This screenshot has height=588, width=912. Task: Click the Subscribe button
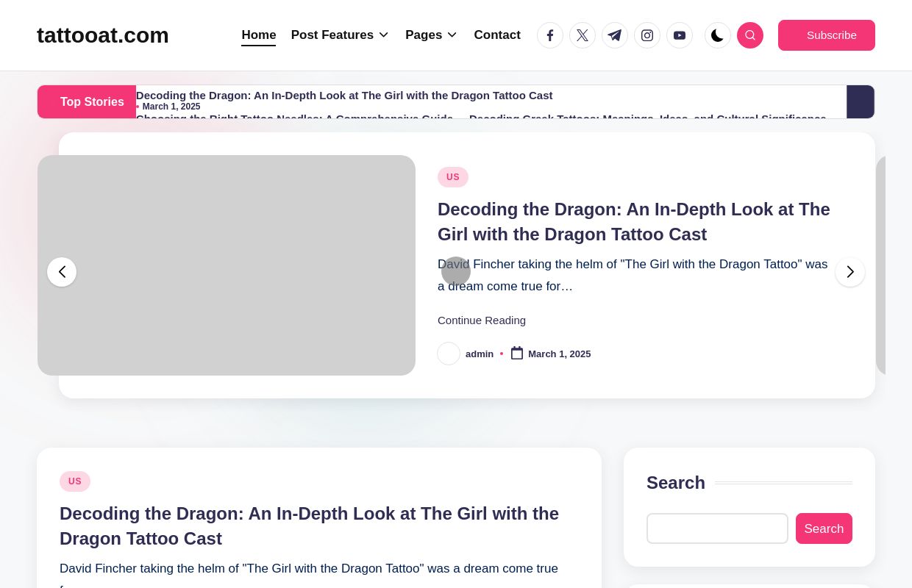pos(827,35)
